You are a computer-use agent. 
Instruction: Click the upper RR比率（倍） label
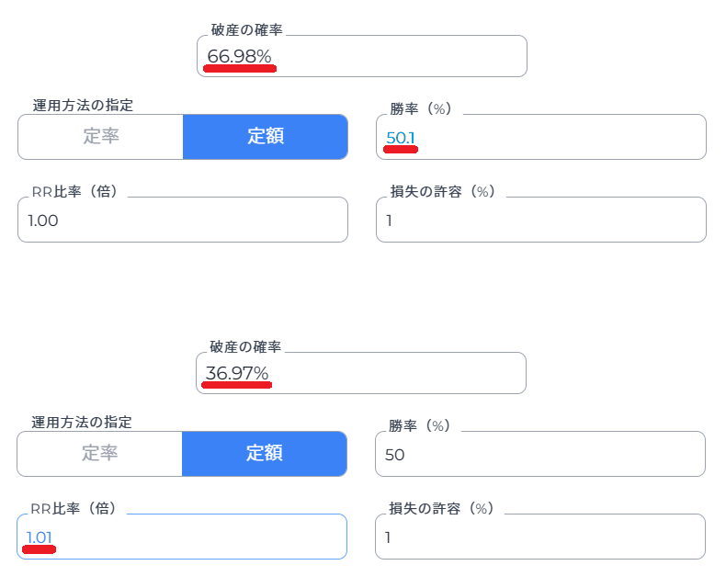click(x=75, y=191)
